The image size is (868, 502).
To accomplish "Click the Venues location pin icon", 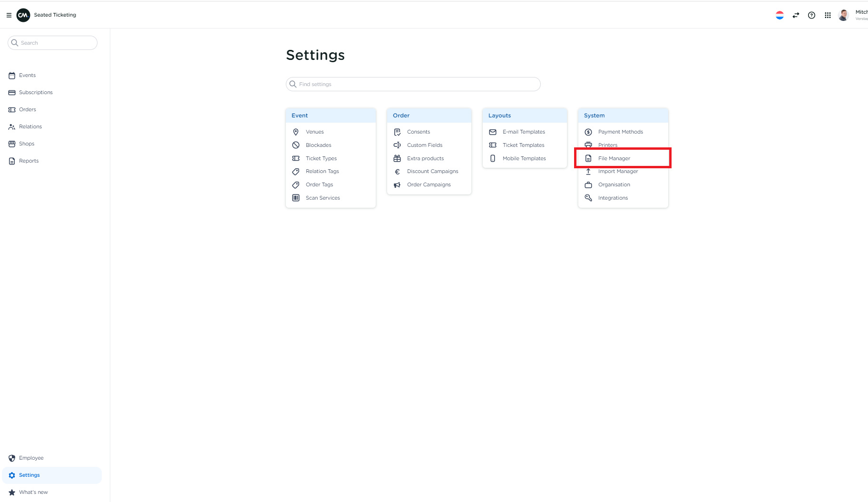I will 295,132.
